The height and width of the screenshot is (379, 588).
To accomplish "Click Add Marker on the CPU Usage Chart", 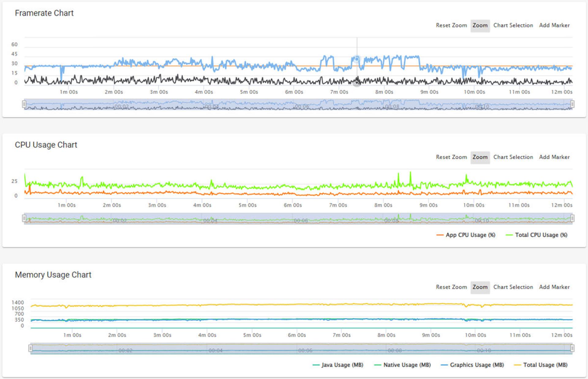I will tap(554, 157).
